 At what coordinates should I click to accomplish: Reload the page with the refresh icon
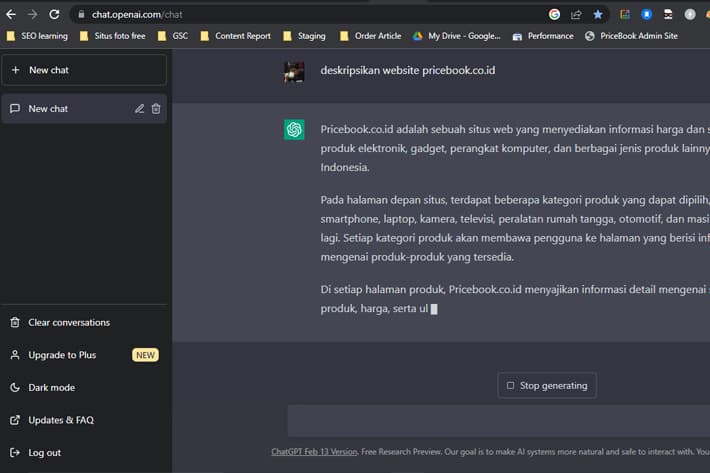click(54, 14)
